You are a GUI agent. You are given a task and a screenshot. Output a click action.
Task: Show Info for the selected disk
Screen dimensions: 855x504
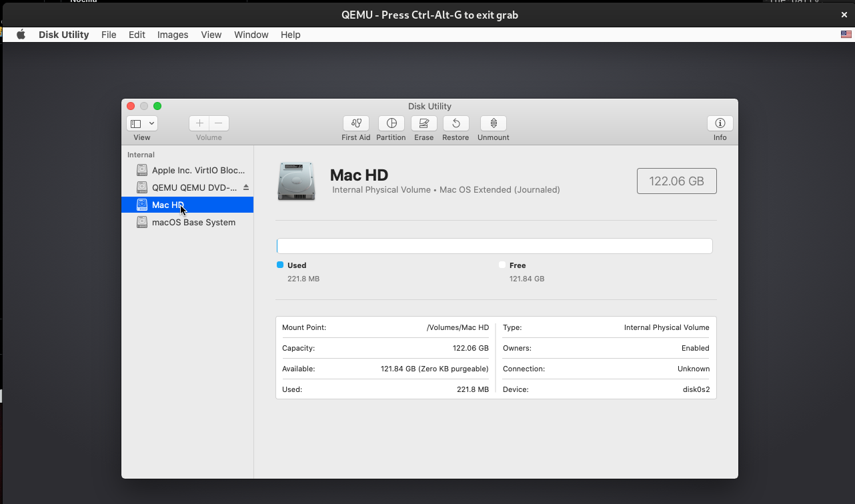[x=720, y=123]
